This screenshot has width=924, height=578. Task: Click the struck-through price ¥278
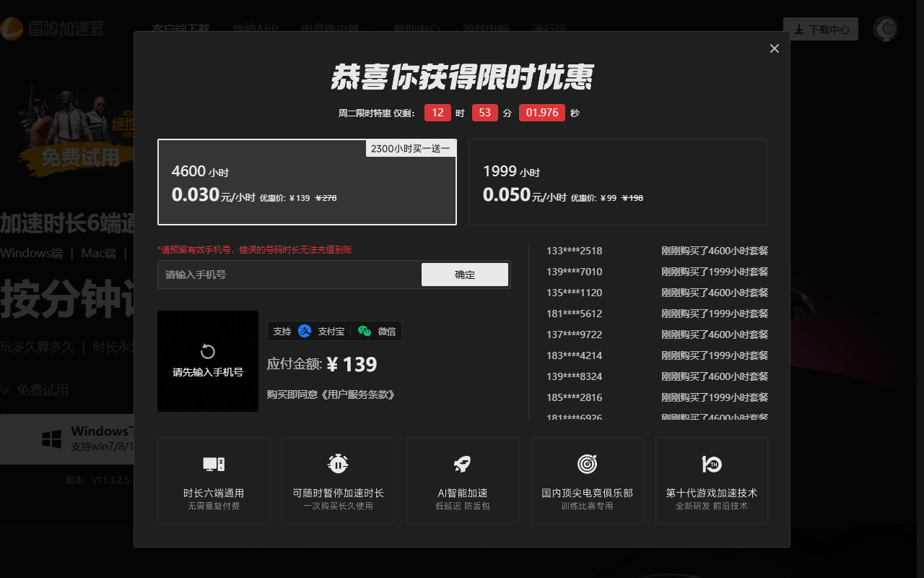(x=326, y=198)
